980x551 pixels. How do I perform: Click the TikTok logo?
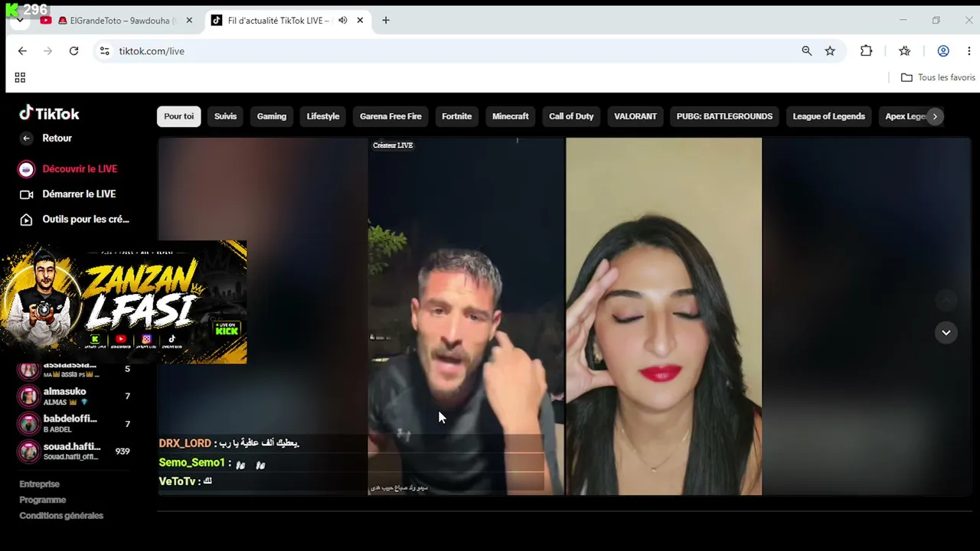[x=50, y=113]
